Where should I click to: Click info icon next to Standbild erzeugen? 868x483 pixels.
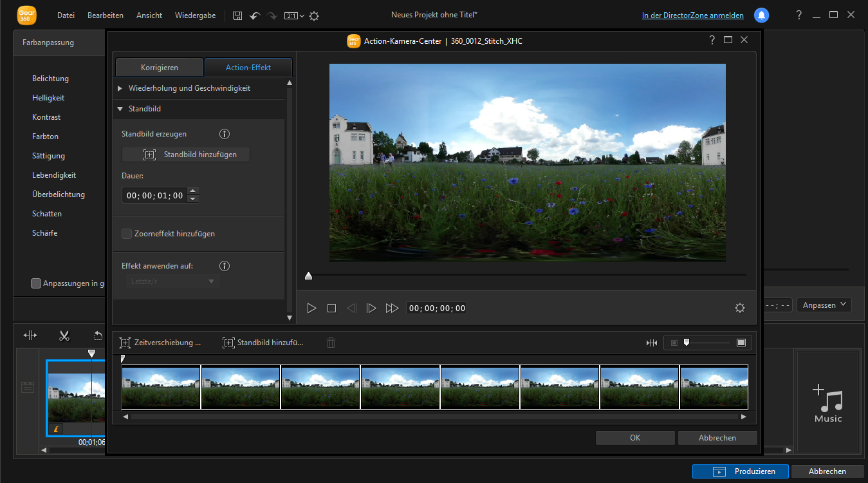pyautogui.click(x=225, y=134)
